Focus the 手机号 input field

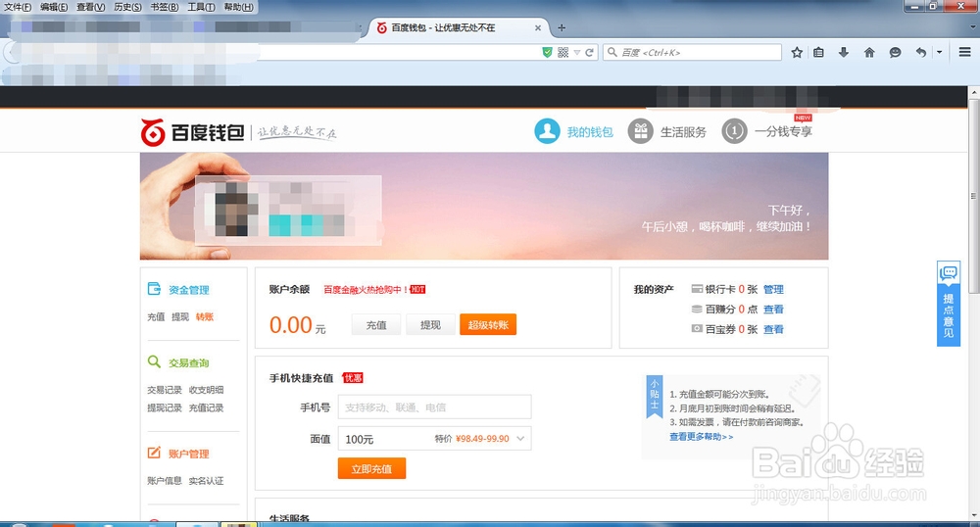coord(434,407)
